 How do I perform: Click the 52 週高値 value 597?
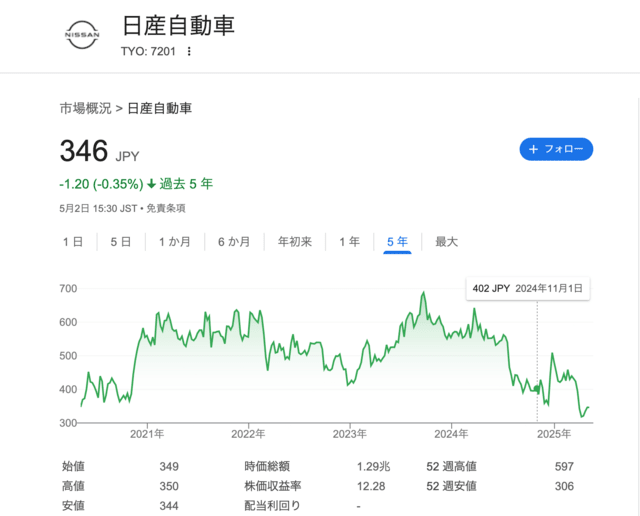coord(564,467)
